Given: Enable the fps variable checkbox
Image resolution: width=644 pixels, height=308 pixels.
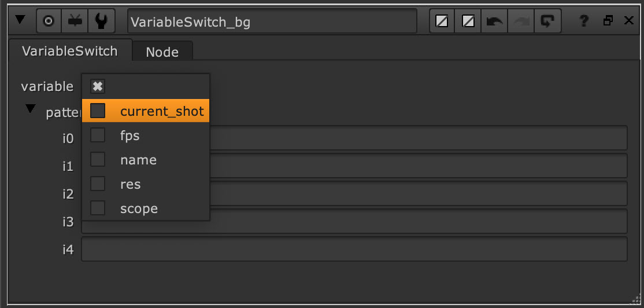Looking at the screenshot, I should coord(98,135).
